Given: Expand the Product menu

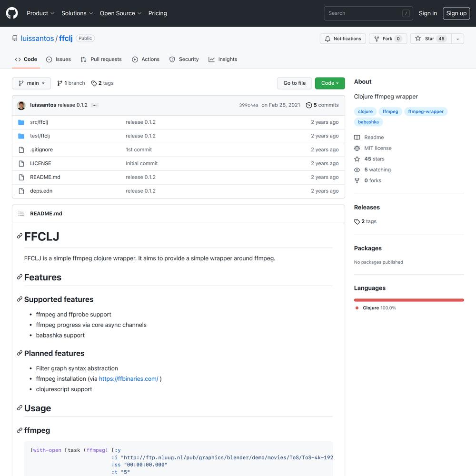Looking at the screenshot, I should pyautogui.click(x=40, y=13).
